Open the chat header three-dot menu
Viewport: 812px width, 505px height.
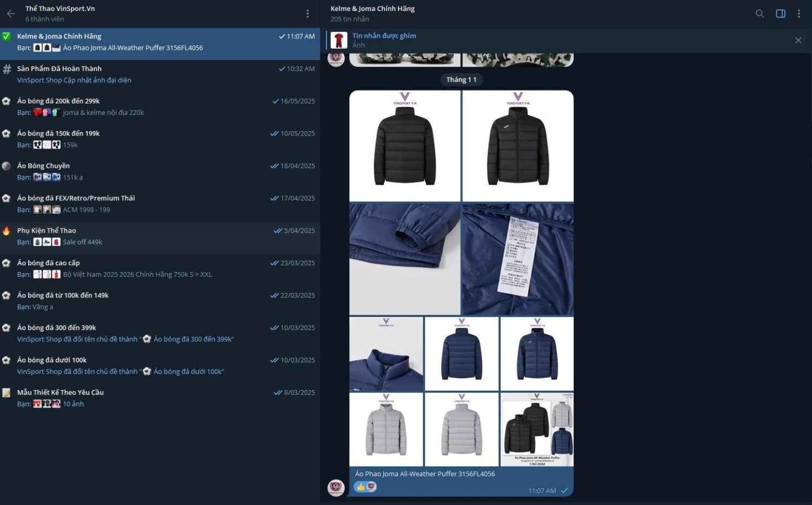(799, 14)
